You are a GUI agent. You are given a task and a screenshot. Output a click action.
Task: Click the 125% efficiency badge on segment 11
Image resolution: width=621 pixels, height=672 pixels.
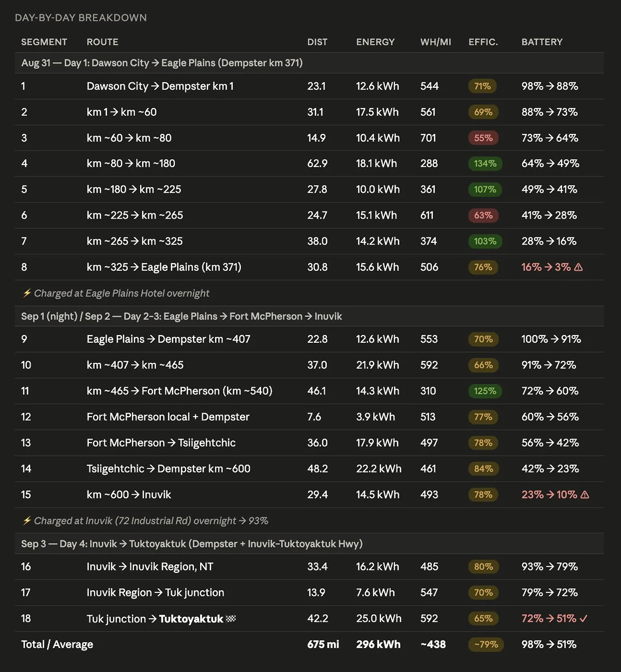[x=485, y=391]
